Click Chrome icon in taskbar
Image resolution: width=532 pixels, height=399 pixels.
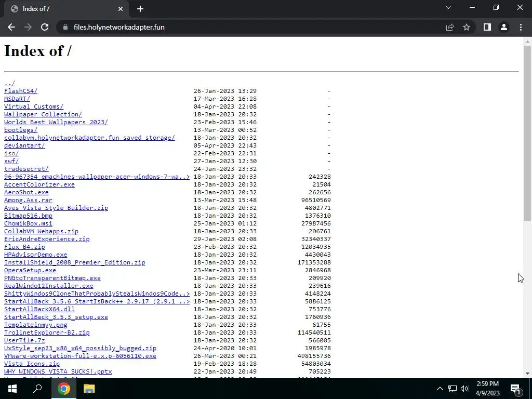pyautogui.click(x=64, y=389)
